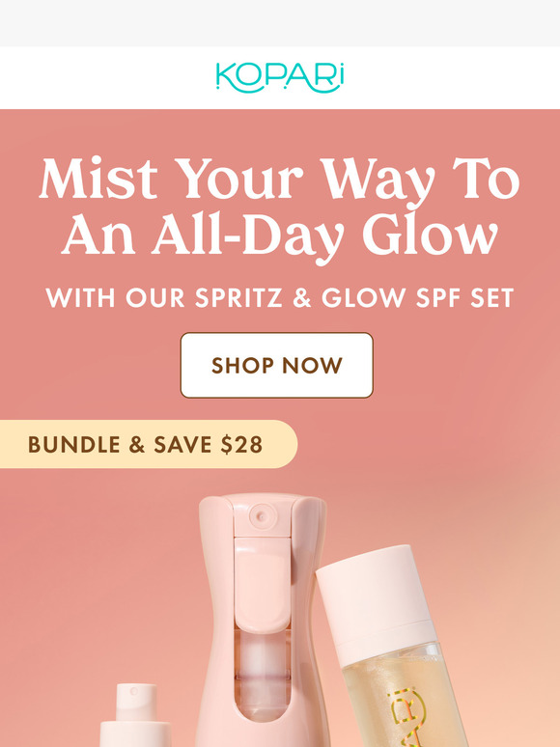Click the An All-Day Glow headline line
560x747 pixels.
point(279,235)
